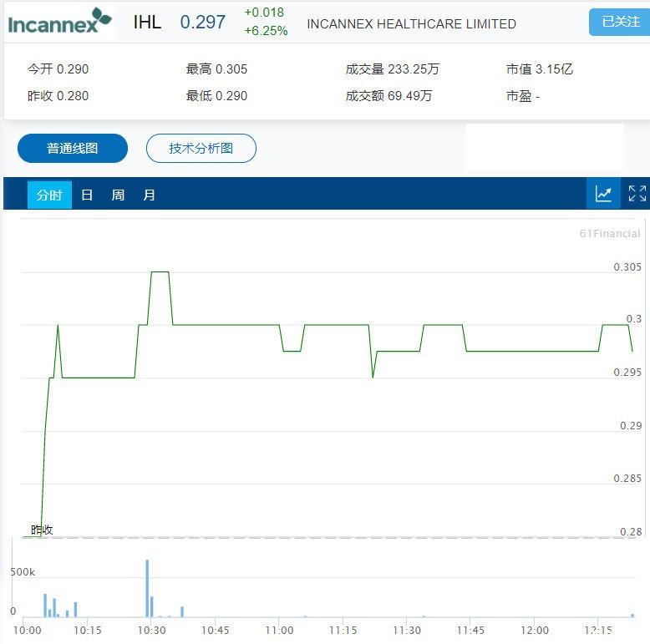Open the line chart mode icon
650x644 pixels.
[x=603, y=194]
